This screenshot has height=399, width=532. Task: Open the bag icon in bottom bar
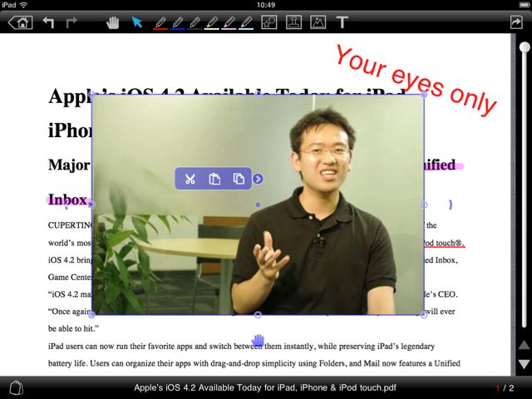pyautogui.click(x=16, y=388)
